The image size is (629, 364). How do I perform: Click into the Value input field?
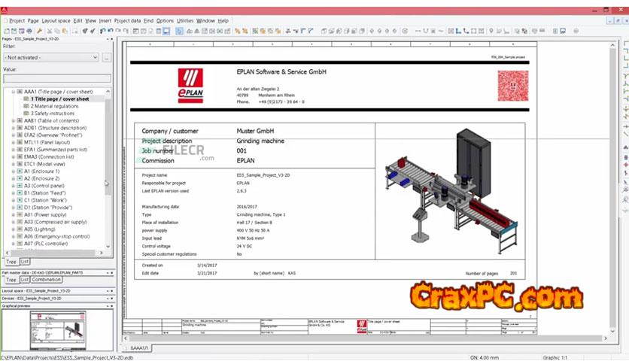[x=57, y=78]
